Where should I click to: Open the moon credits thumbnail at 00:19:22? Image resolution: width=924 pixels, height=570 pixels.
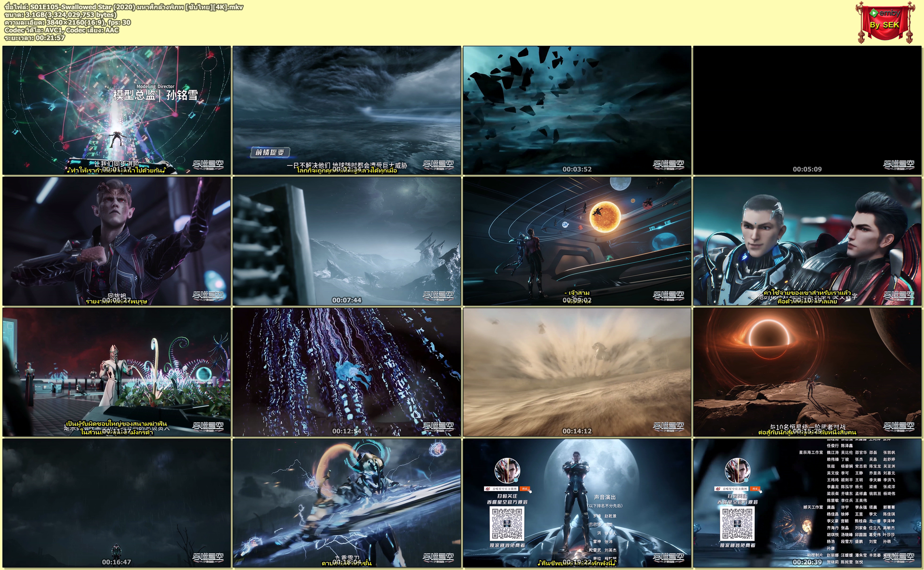point(577,503)
